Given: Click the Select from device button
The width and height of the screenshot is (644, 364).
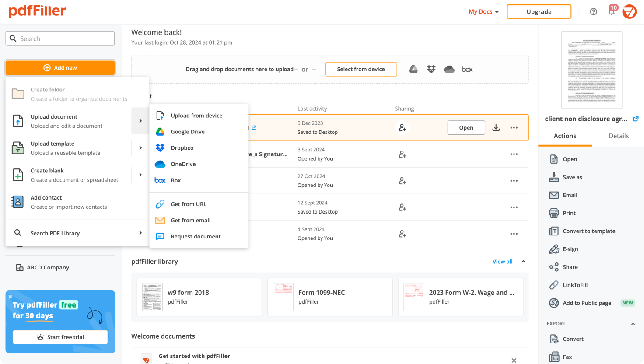Looking at the screenshot, I should tap(361, 69).
